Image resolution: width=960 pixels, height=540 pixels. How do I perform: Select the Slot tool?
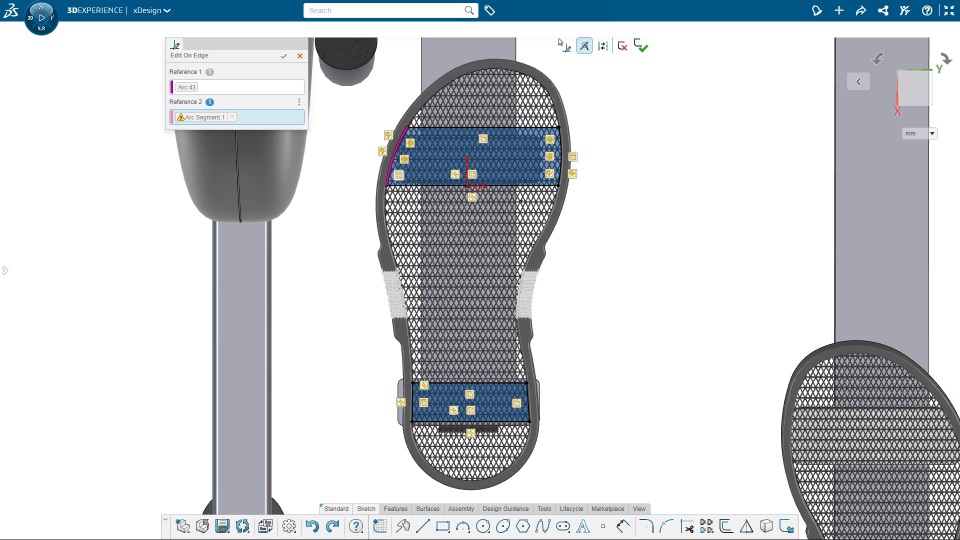(x=563, y=526)
